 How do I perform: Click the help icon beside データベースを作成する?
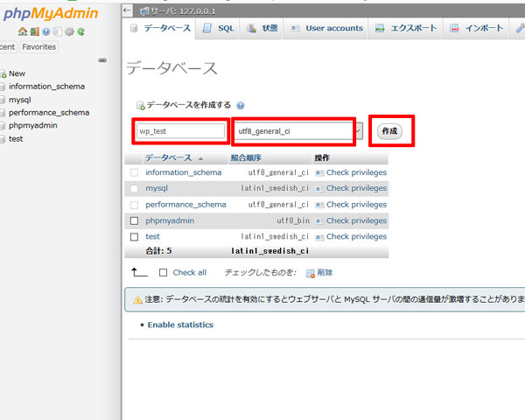(x=241, y=106)
